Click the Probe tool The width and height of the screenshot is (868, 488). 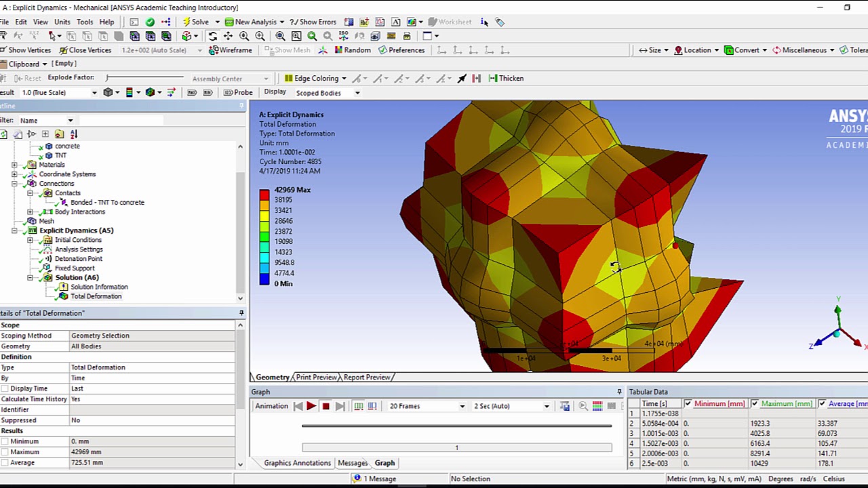[x=238, y=92]
